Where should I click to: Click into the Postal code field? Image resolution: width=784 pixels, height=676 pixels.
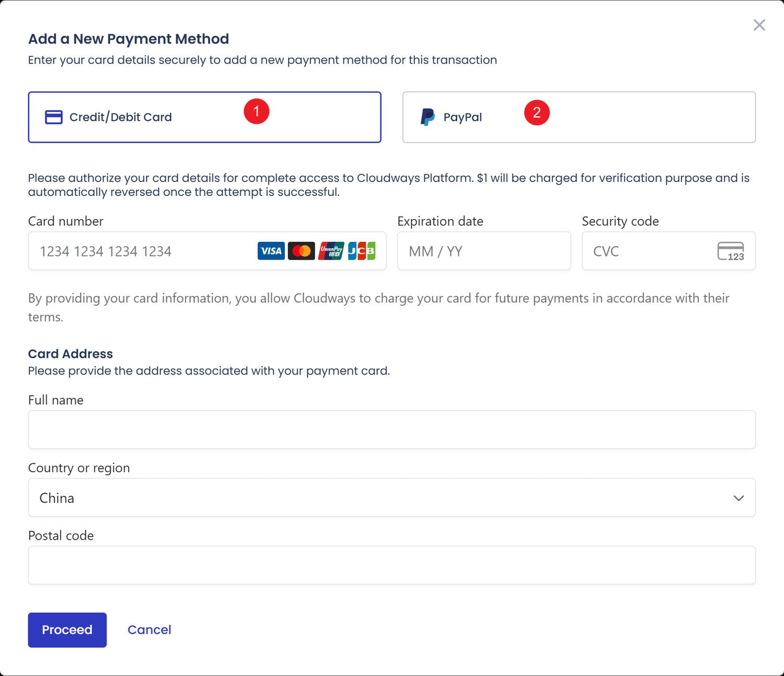tap(391, 565)
